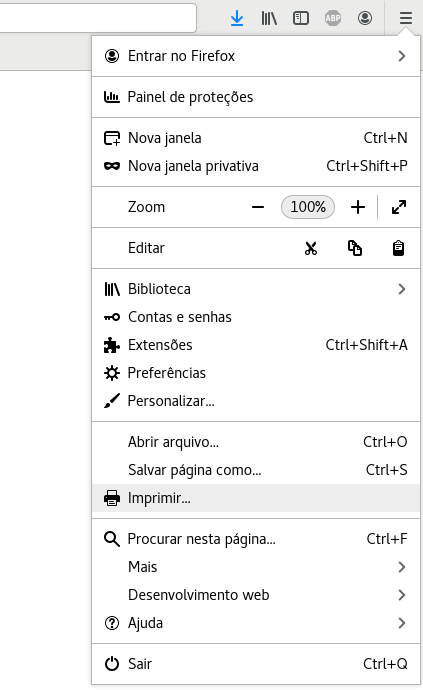The image size is (423, 690).
Task: Open the Adblock Plus ABP extension icon
Action: 333,18
